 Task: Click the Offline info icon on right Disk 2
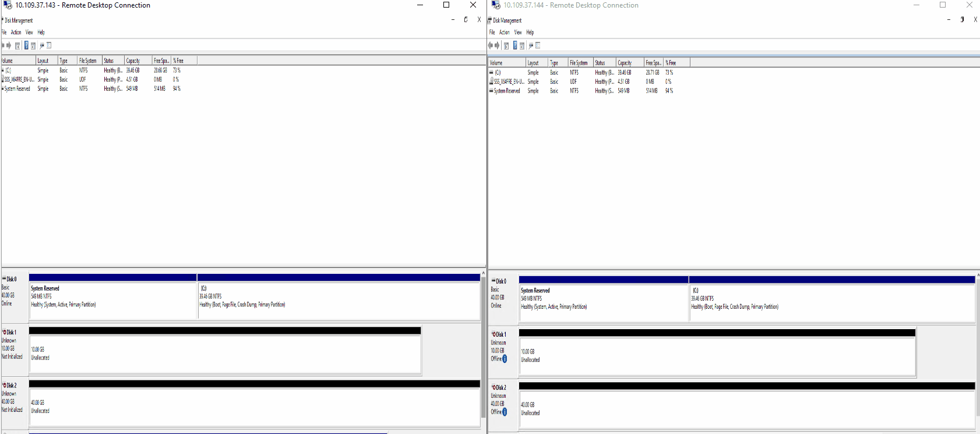tap(505, 412)
